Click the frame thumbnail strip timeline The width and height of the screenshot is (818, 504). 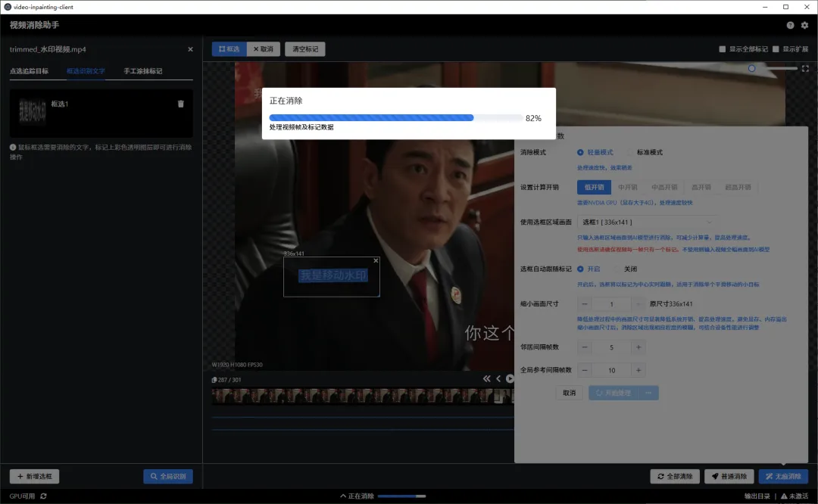pos(363,397)
